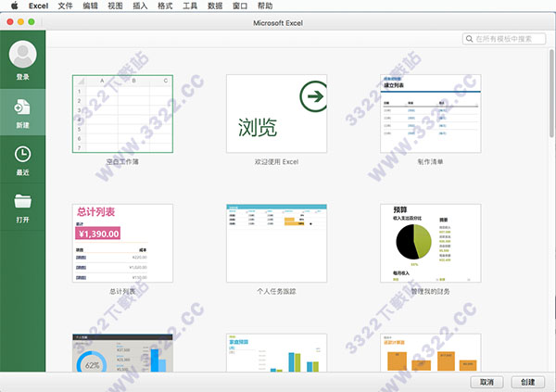Open the 最近 (Recent) clock icon
Screen dimensions: 556x392
[22, 155]
